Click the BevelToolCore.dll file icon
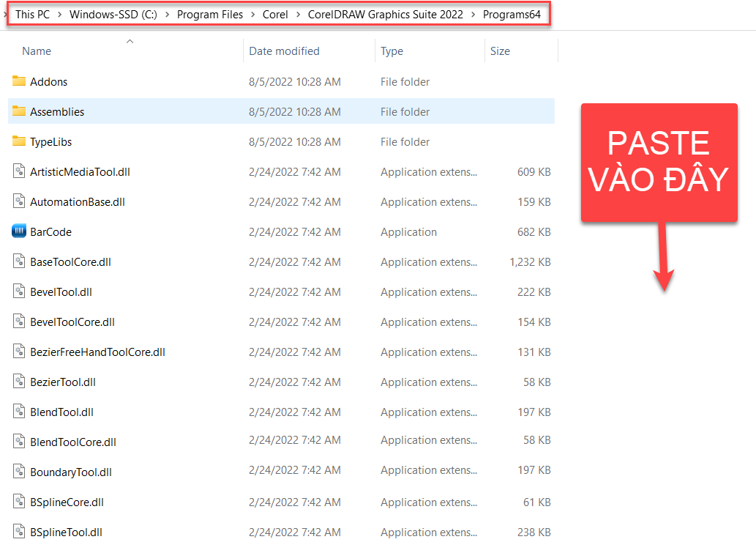 tap(19, 322)
